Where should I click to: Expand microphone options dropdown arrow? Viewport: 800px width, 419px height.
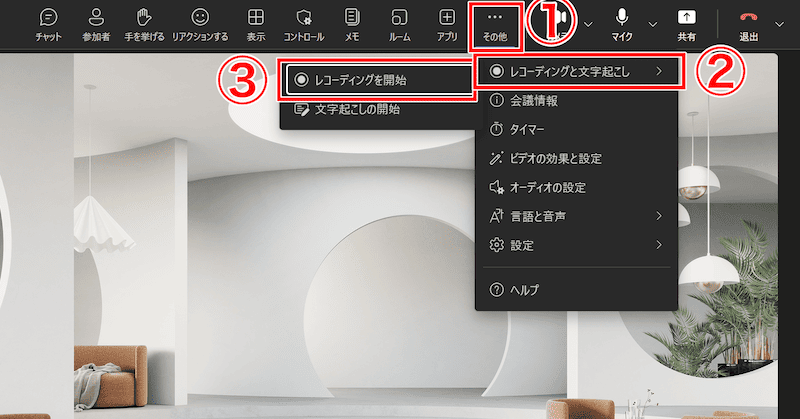coord(653,24)
